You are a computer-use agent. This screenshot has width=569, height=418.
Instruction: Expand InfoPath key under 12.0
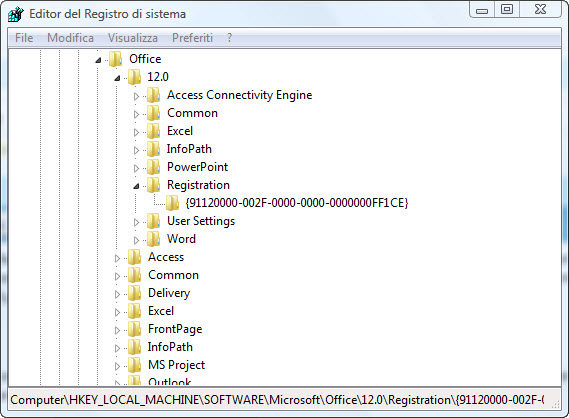(x=136, y=150)
